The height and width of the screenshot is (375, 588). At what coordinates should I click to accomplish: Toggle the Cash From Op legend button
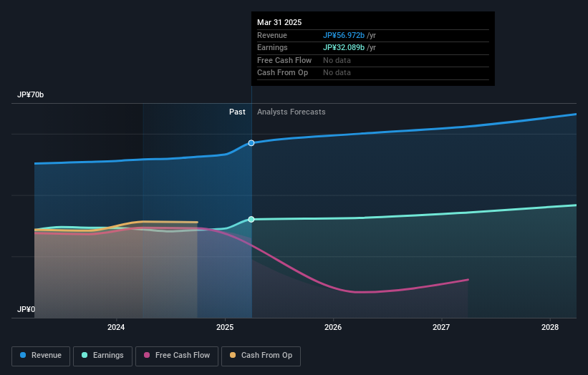tap(261, 356)
